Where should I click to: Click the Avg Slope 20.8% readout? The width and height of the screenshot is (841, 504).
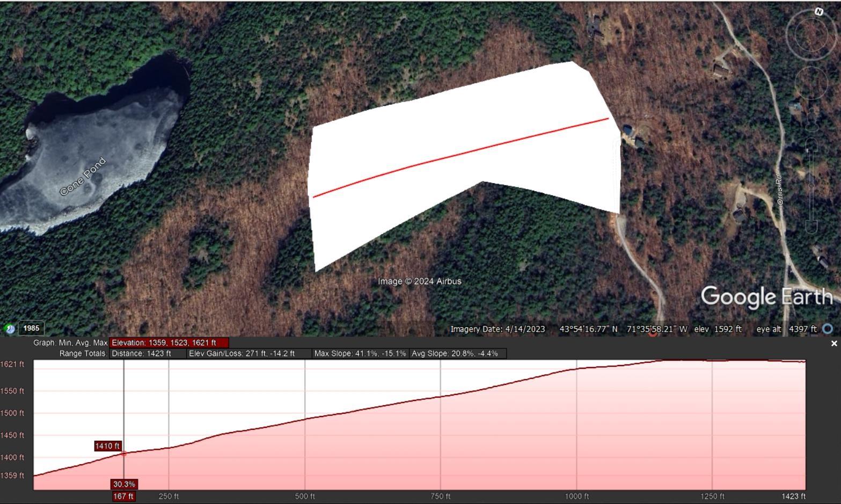pyautogui.click(x=457, y=353)
